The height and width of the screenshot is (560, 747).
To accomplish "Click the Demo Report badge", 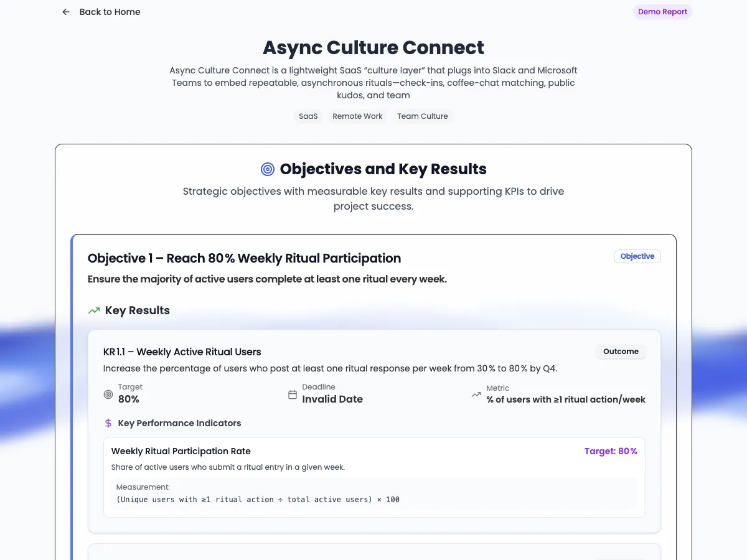I will [x=662, y=12].
